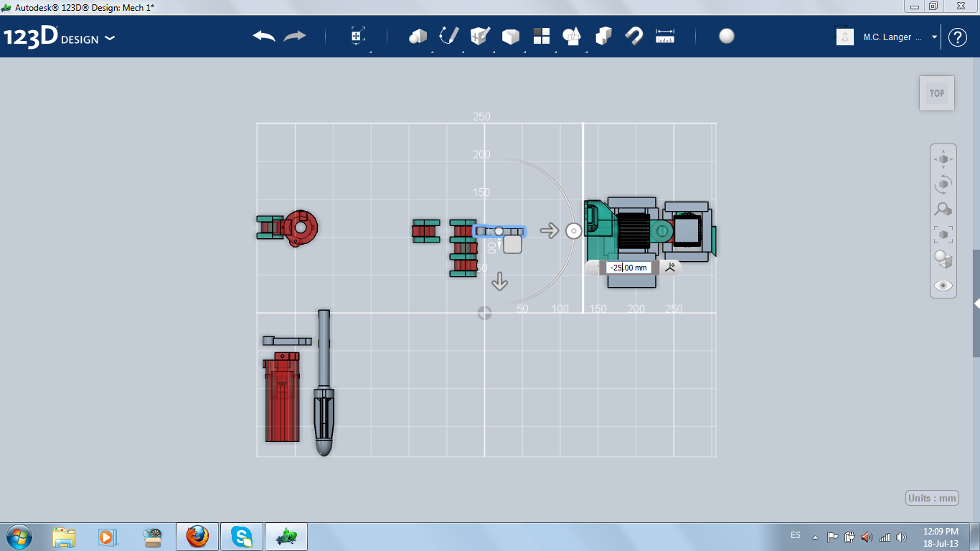Viewport: 980px width, 551px height.
Task: Toggle the perspective/orthographic view icon
Action: [943, 260]
